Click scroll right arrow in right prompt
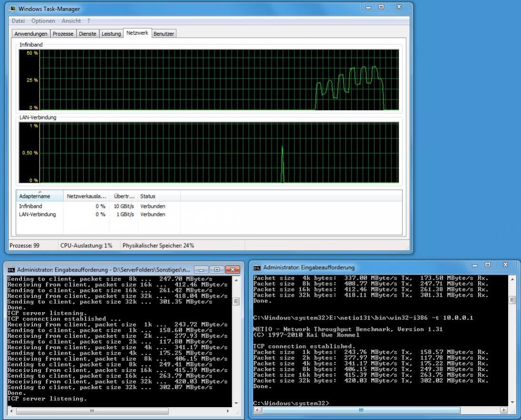Viewport: 521px width, 420px height. [504, 410]
